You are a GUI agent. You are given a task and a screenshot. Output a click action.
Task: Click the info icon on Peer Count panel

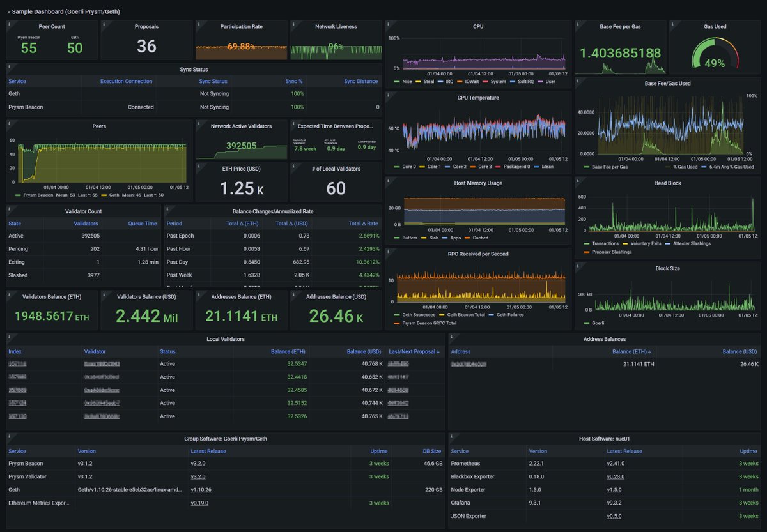point(9,24)
